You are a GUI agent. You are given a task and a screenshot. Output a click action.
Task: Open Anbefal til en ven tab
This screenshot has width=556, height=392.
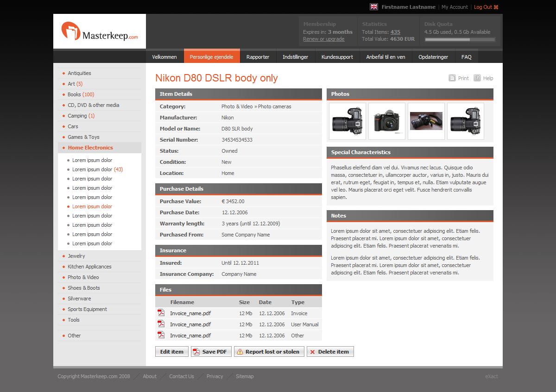[x=385, y=57]
